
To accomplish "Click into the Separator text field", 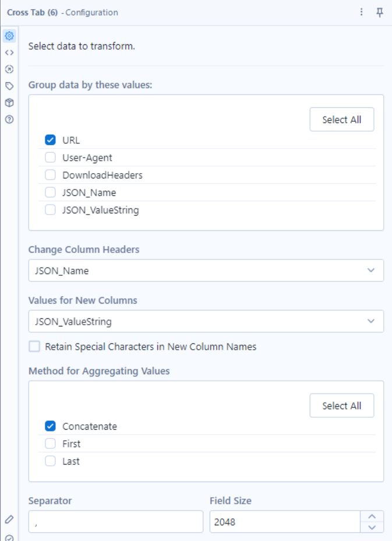I will click(115, 522).
